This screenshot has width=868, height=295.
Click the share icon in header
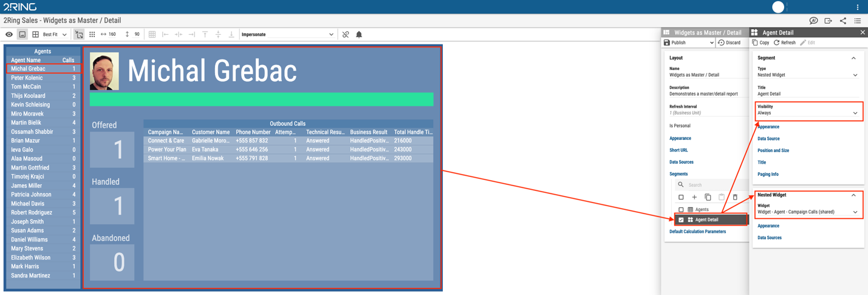(843, 21)
